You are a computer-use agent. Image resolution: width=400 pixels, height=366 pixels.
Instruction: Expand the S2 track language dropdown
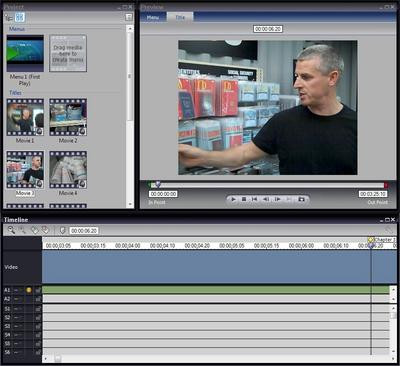coord(18,318)
